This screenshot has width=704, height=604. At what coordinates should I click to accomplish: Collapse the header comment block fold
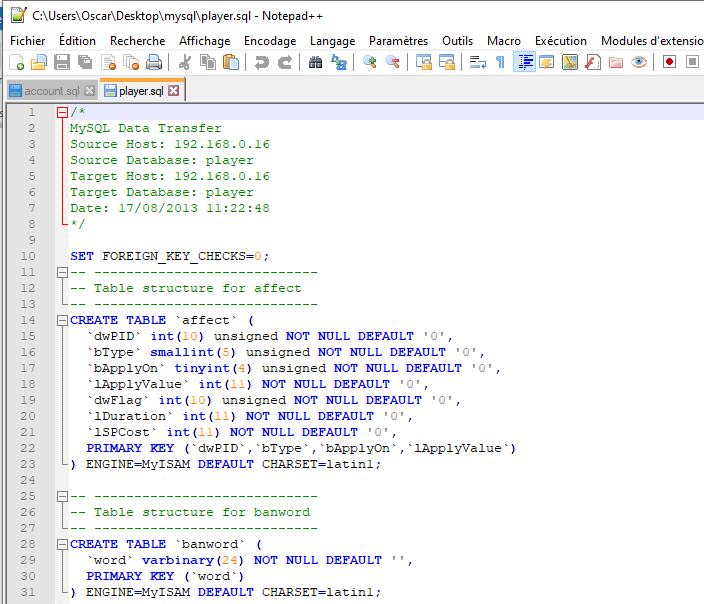tap(62, 112)
